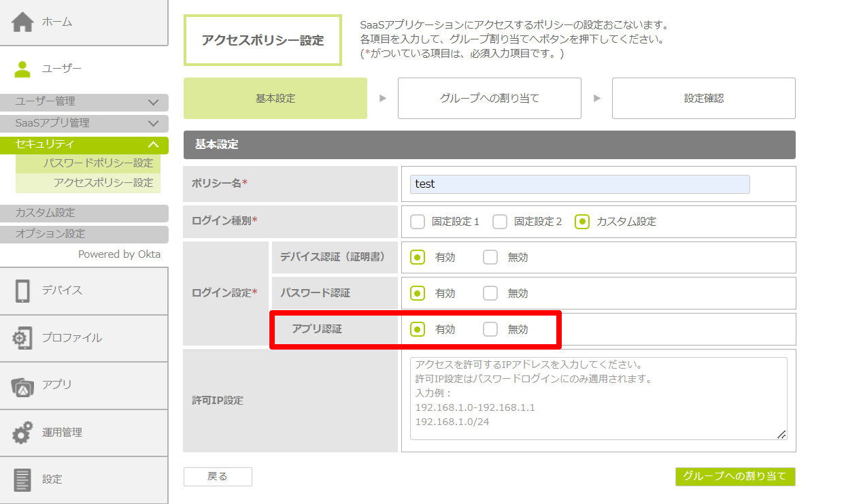The width and height of the screenshot is (844, 504).
Task: Disable デバイス認証 by choosing 無効
Action: click(x=490, y=257)
